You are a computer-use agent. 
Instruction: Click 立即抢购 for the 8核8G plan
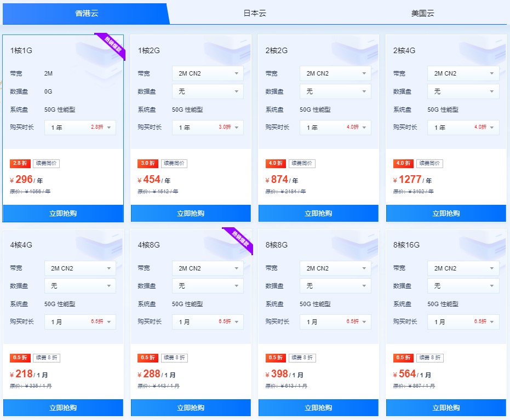coord(318,407)
